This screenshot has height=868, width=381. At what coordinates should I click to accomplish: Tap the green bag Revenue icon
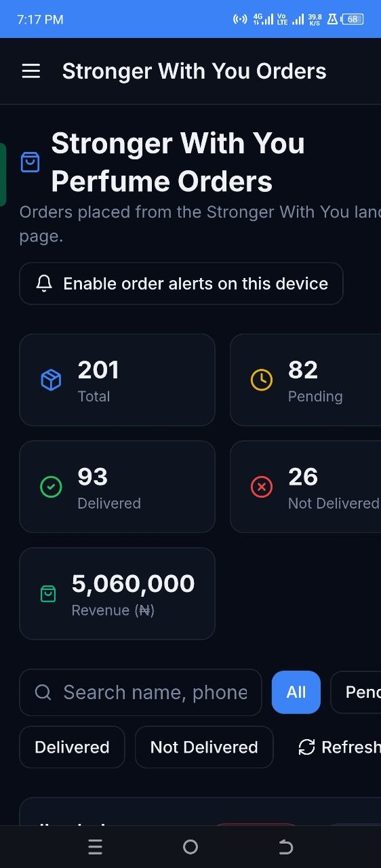tap(48, 594)
